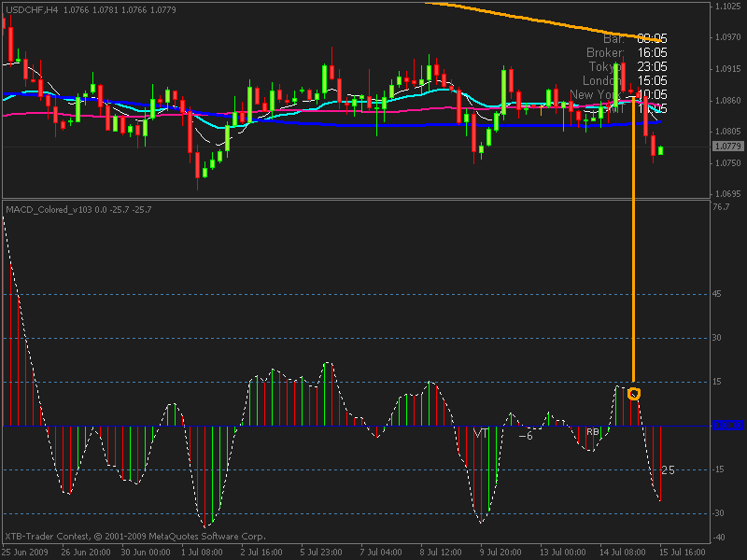The image size is (747, 560).
Task: Select the -25 text label near the last bar
Action: point(668,470)
